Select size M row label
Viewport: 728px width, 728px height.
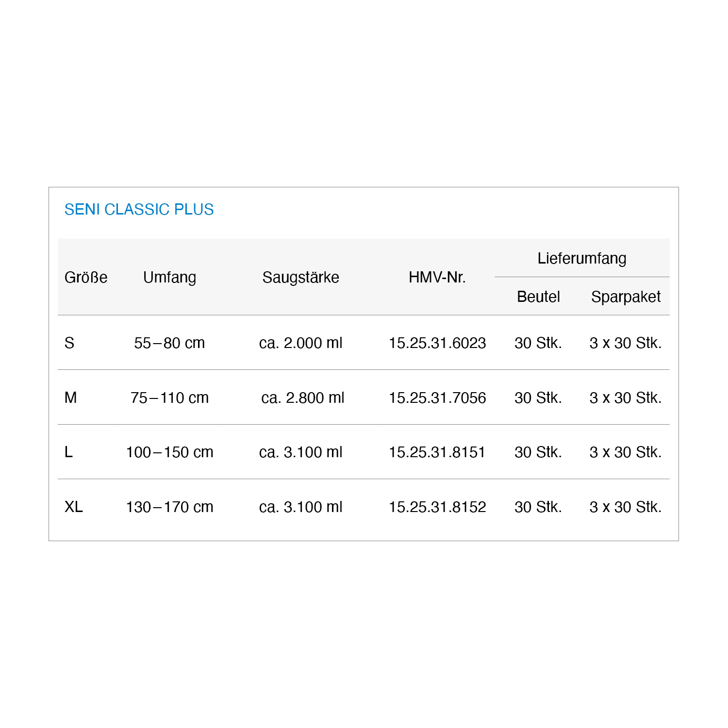click(70, 398)
